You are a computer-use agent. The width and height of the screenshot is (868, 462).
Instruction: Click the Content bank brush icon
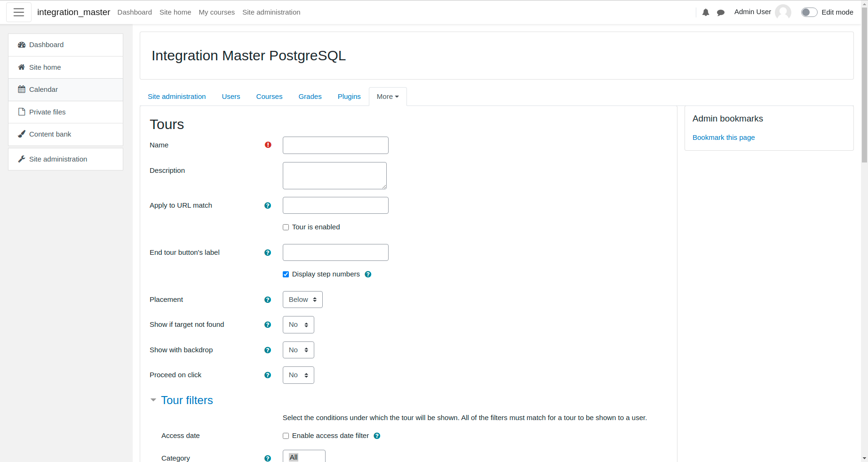pos(22,134)
